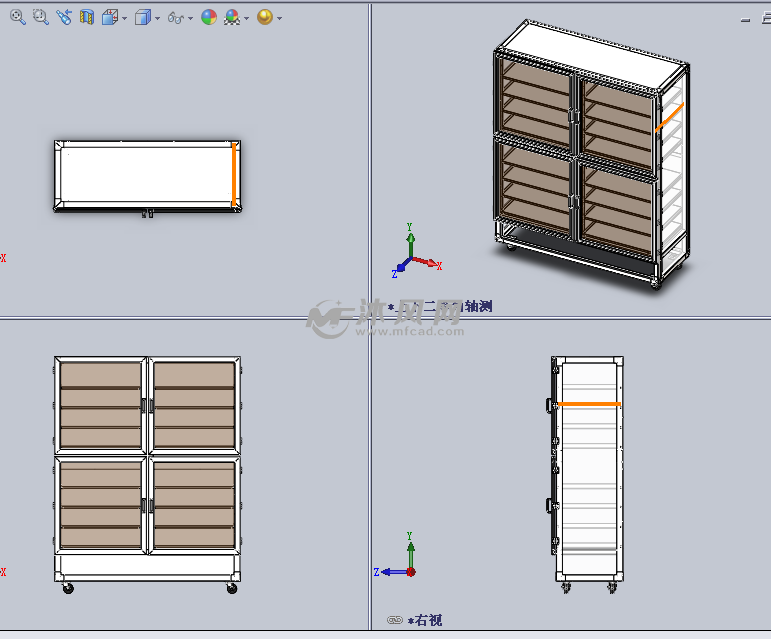Minimize the document window via dash button
The height and width of the screenshot is (639, 771).
pos(744,18)
